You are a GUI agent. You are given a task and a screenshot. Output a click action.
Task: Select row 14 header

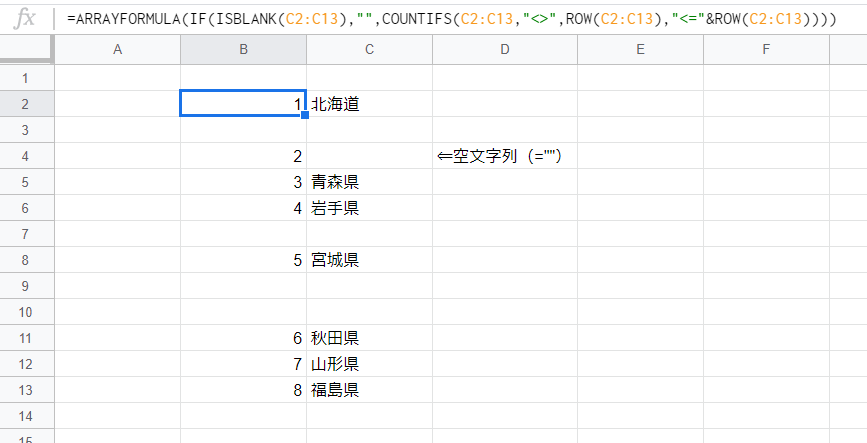[27, 416]
